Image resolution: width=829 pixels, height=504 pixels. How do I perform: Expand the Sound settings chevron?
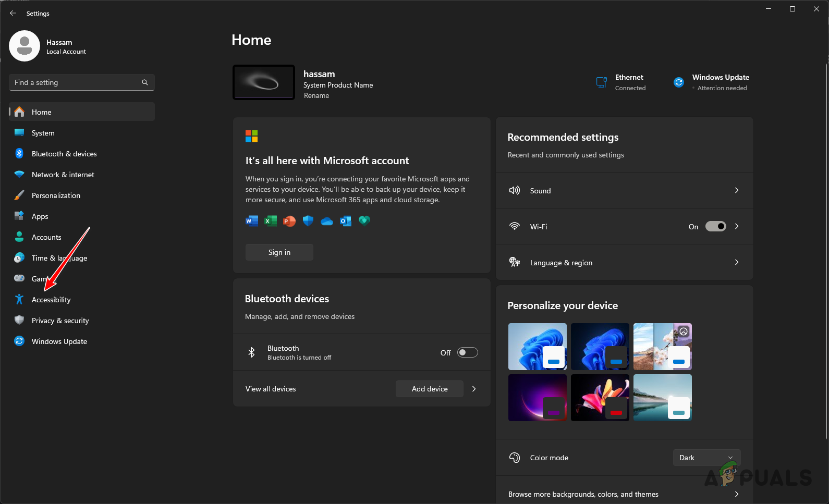(736, 191)
